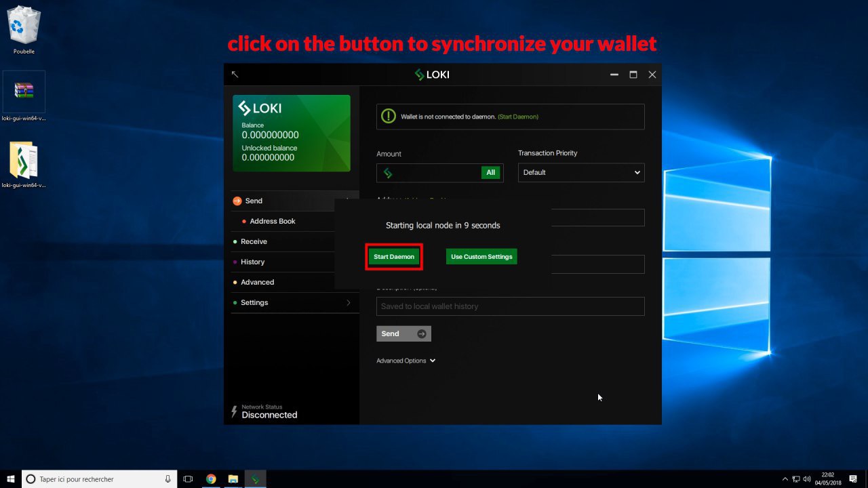Open File Explorer from the taskbar
Viewport: 868px width, 488px height.
pyautogui.click(x=233, y=479)
